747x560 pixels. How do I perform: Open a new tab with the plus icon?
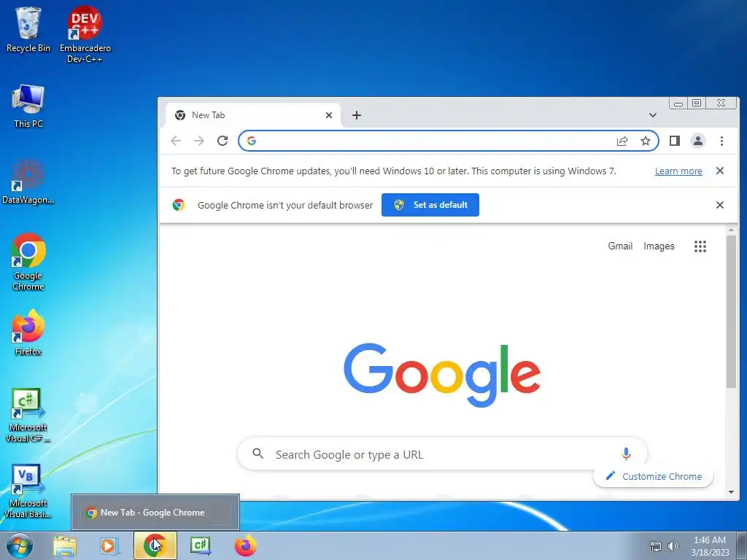click(x=356, y=115)
